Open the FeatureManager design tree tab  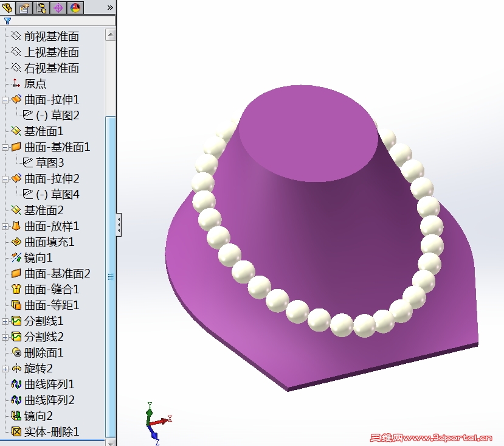click(7, 7)
